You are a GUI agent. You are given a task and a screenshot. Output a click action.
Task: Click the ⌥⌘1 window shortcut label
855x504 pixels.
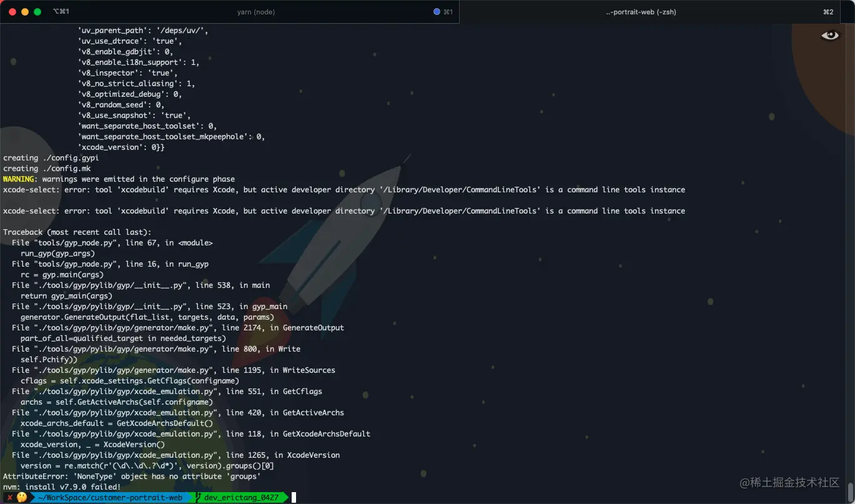tap(61, 12)
